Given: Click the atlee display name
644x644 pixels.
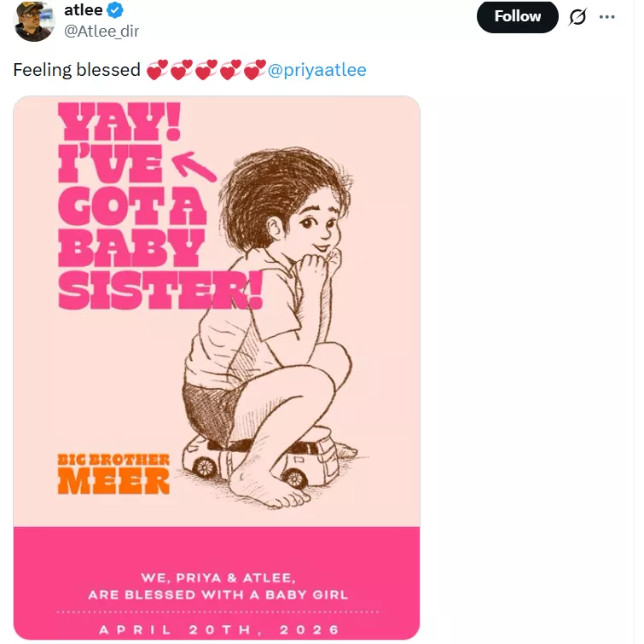Looking at the screenshot, I should (x=83, y=11).
